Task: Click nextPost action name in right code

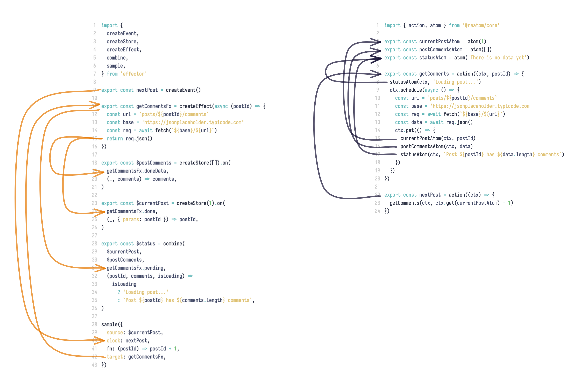Action: click(x=430, y=195)
